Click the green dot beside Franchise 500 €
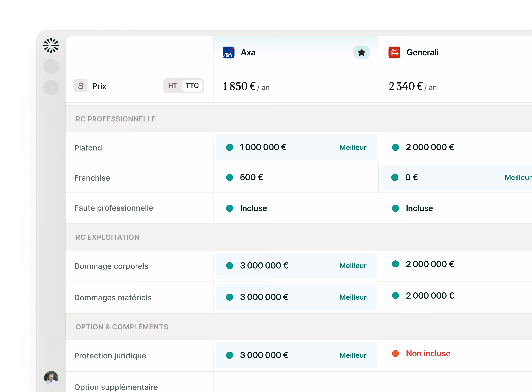 (229, 177)
